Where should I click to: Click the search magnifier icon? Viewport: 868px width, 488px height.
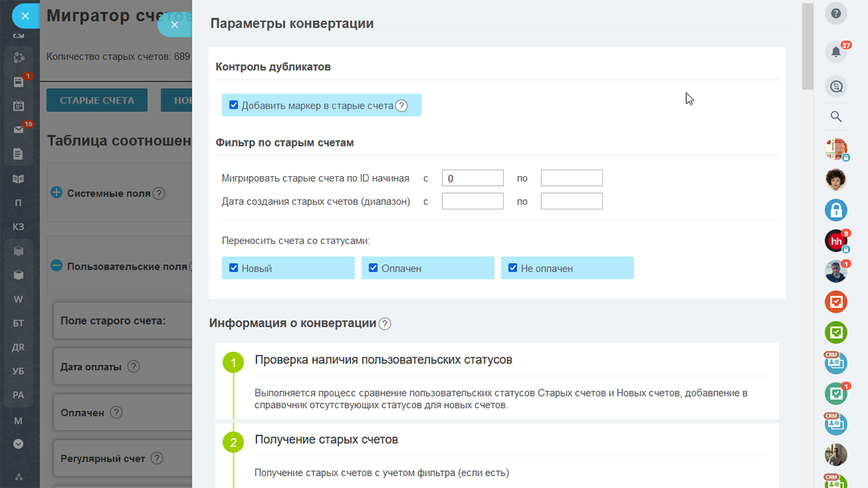pyautogui.click(x=836, y=117)
